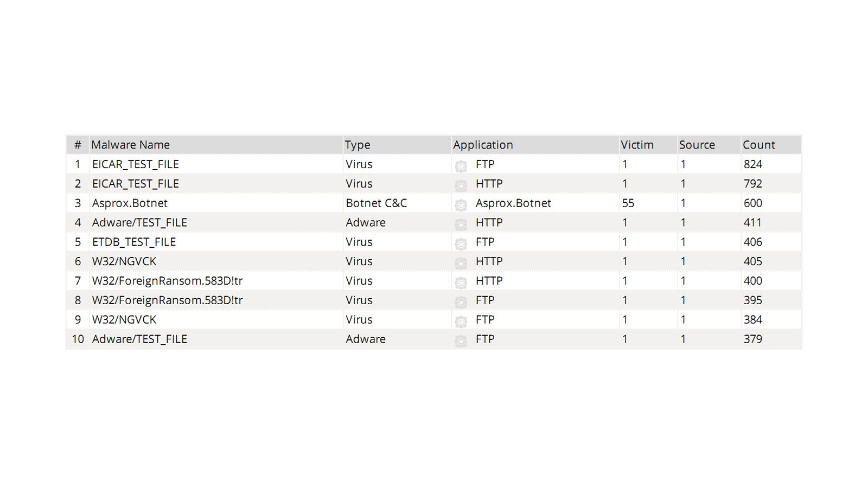Image resolution: width=868 pixels, height=488 pixels.
Task: Sort by the Victim column header
Action: [x=637, y=145]
